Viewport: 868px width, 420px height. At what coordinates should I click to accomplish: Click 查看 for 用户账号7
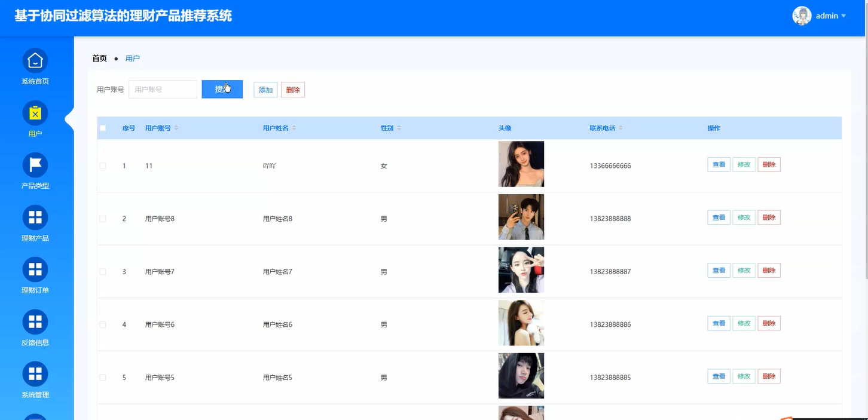coord(719,271)
